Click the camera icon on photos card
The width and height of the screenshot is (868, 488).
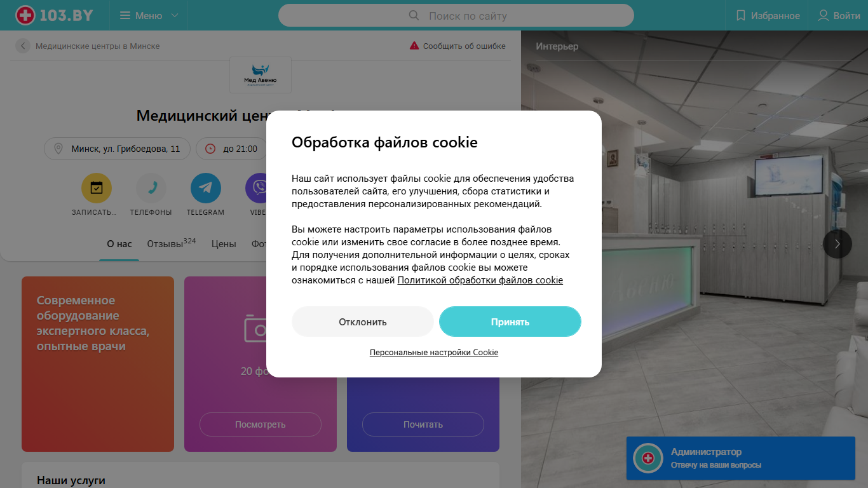(256, 328)
